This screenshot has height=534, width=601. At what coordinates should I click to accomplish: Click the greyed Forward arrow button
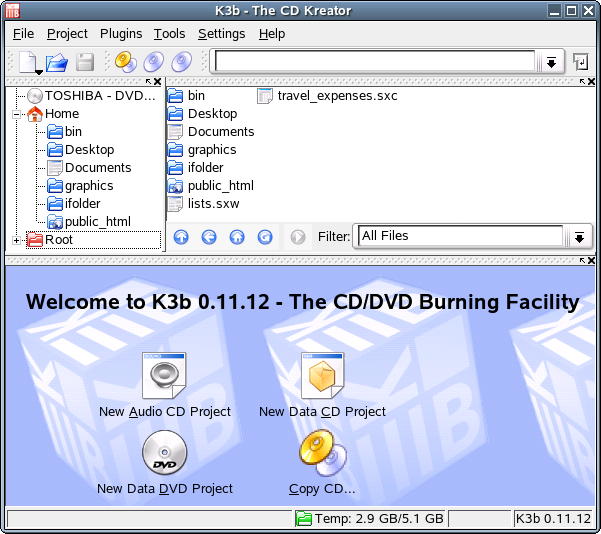pyautogui.click(x=298, y=237)
